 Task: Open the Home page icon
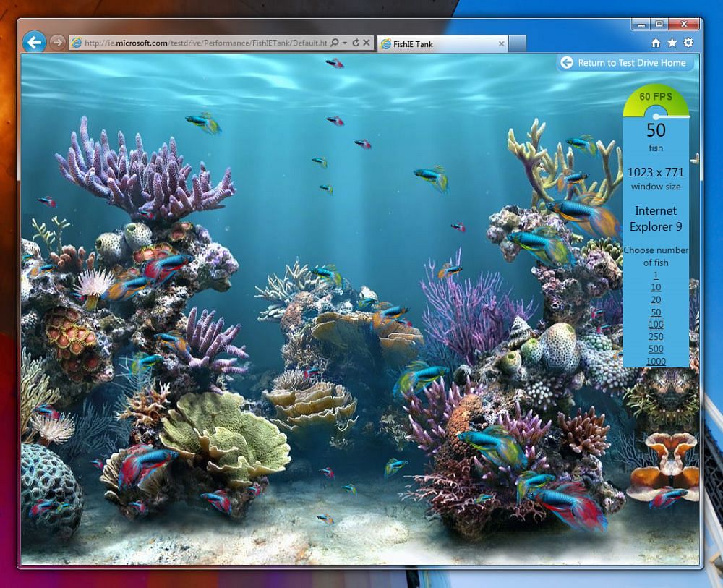tap(656, 43)
